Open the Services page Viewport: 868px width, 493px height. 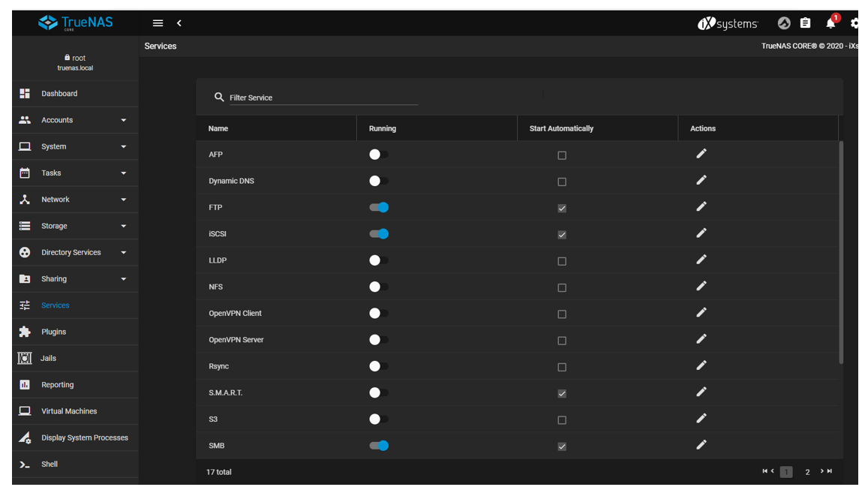(x=75, y=305)
